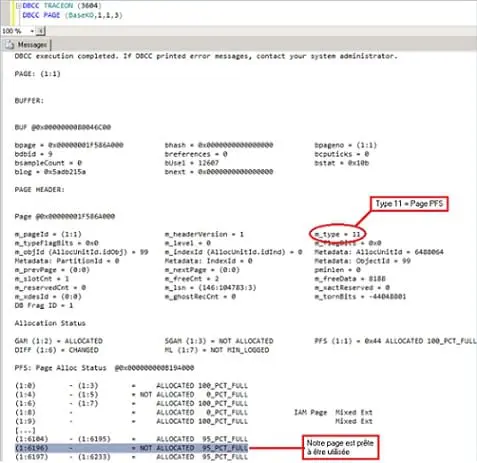
Task: Click the 'm_nextPage = (0:0)' entry
Action: point(202,270)
